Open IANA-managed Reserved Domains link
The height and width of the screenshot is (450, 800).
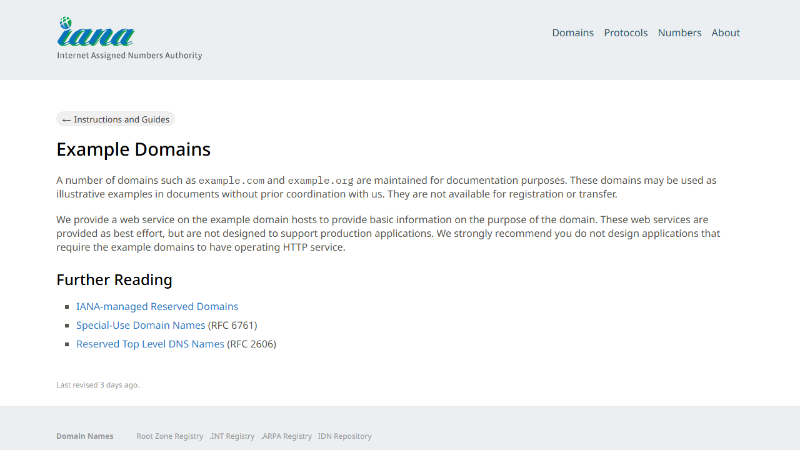pos(157,306)
